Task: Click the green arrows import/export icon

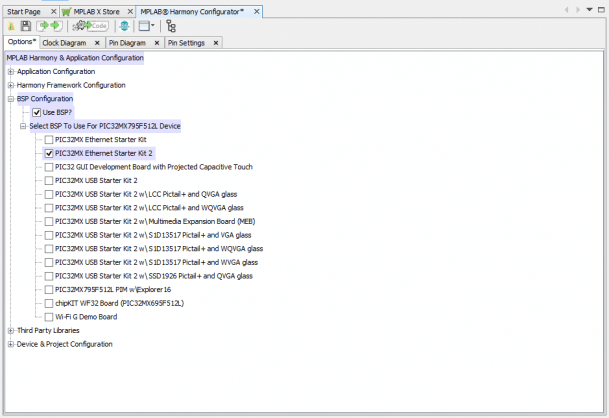Action: [48, 26]
